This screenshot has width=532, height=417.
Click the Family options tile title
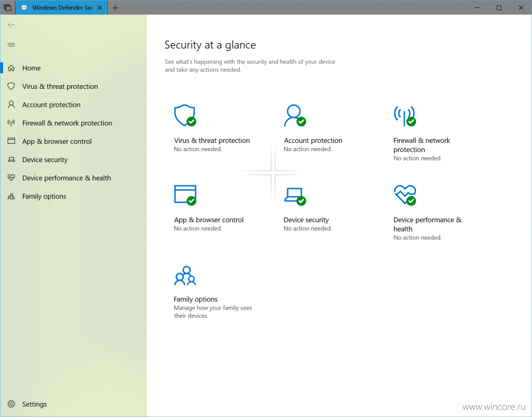(195, 299)
